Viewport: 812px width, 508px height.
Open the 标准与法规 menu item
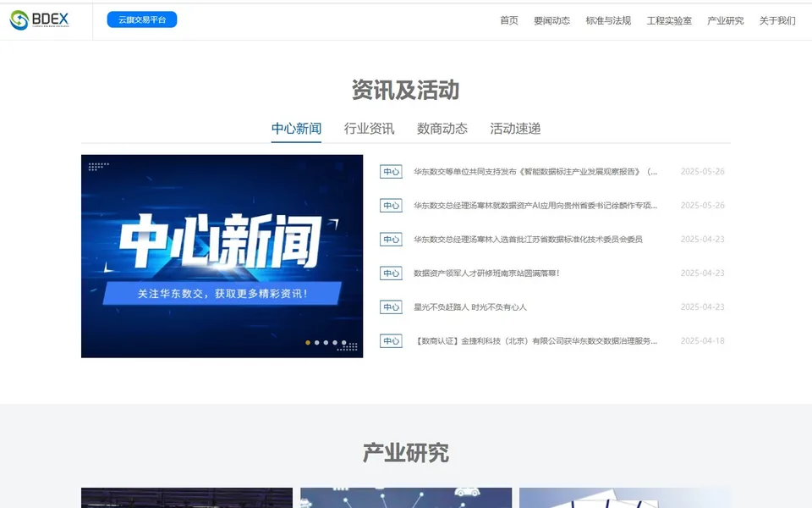(x=608, y=20)
